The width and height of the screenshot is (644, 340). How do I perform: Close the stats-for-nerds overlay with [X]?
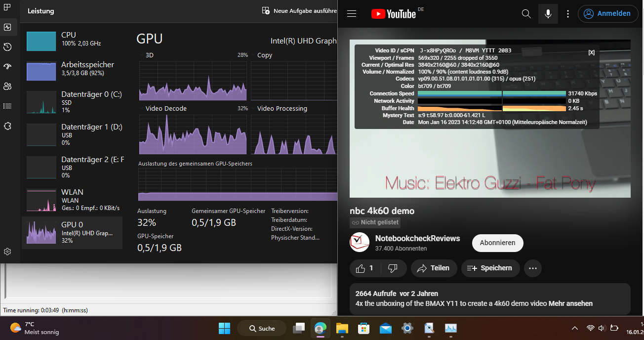tap(591, 52)
